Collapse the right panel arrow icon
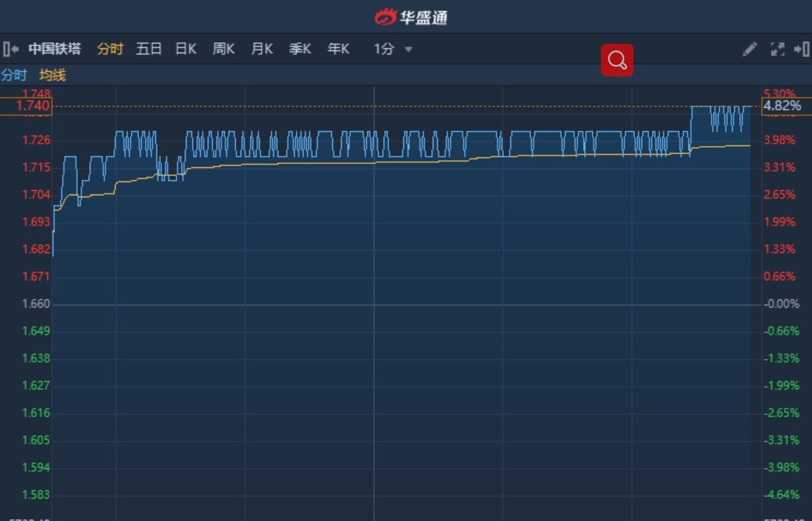 pos(802,49)
